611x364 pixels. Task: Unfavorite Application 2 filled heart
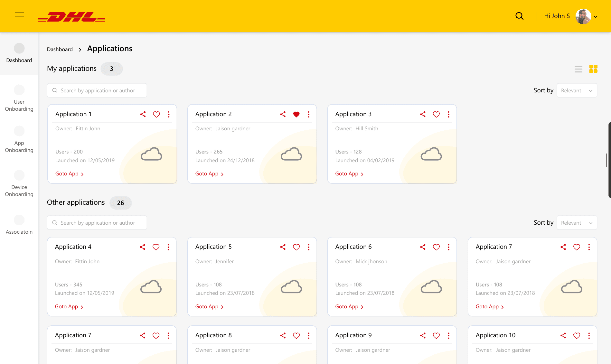pyautogui.click(x=296, y=114)
